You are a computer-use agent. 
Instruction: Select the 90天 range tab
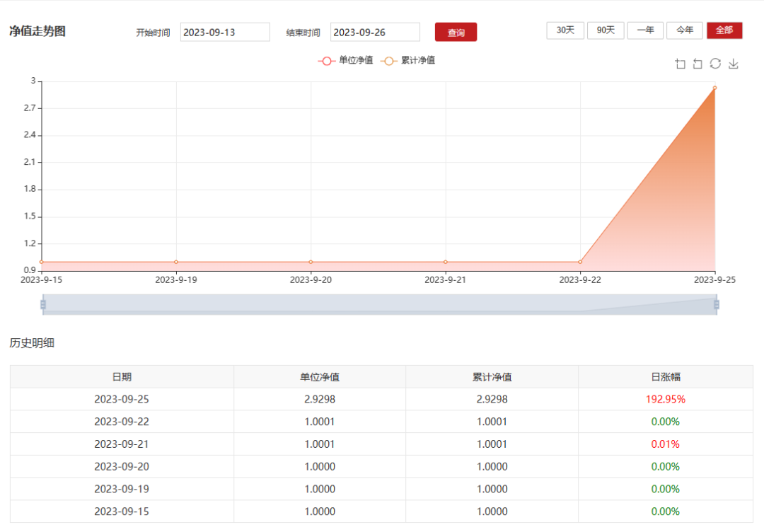[606, 30]
